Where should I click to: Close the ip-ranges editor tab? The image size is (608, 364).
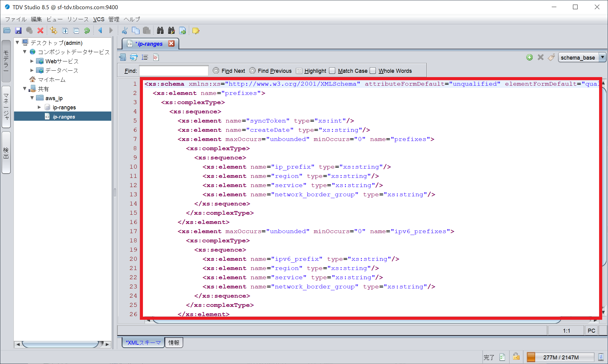pyautogui.click(x=172, y=44)
